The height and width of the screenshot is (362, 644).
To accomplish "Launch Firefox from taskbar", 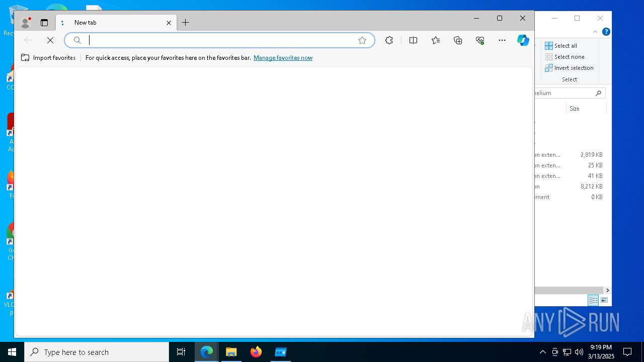I will (256, 352).
